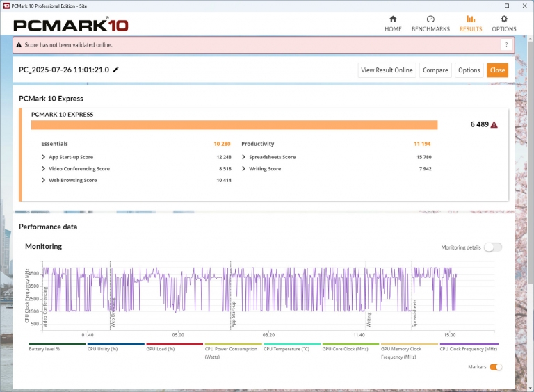Maximize the PCMark 10 window
534x392 pixels.
(x=507, y=6)
